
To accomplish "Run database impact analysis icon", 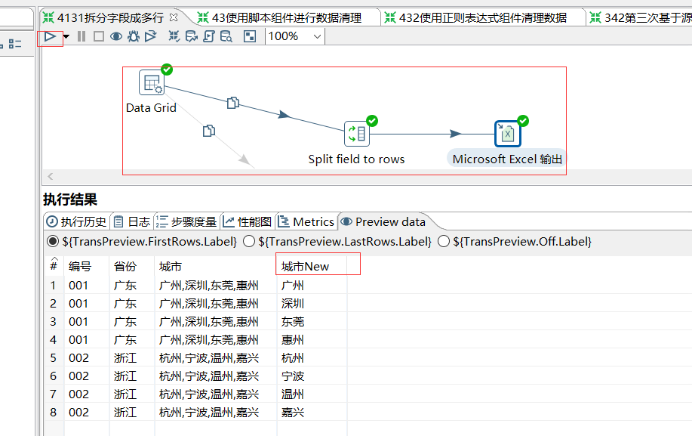I will tap(191, 36).
